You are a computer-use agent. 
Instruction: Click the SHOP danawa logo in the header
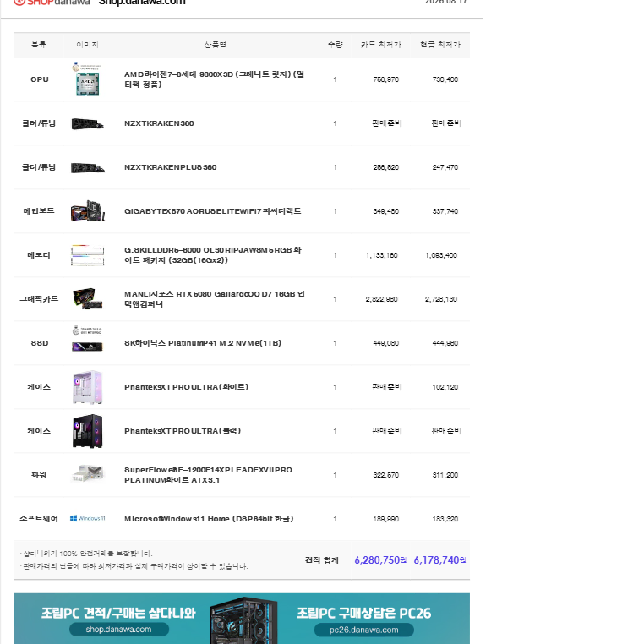point(52,2)
